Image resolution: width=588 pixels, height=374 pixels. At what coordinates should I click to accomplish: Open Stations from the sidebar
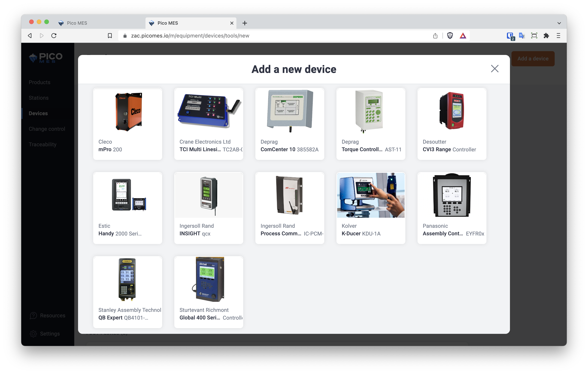pyautogui.click(x=38, y=98)
